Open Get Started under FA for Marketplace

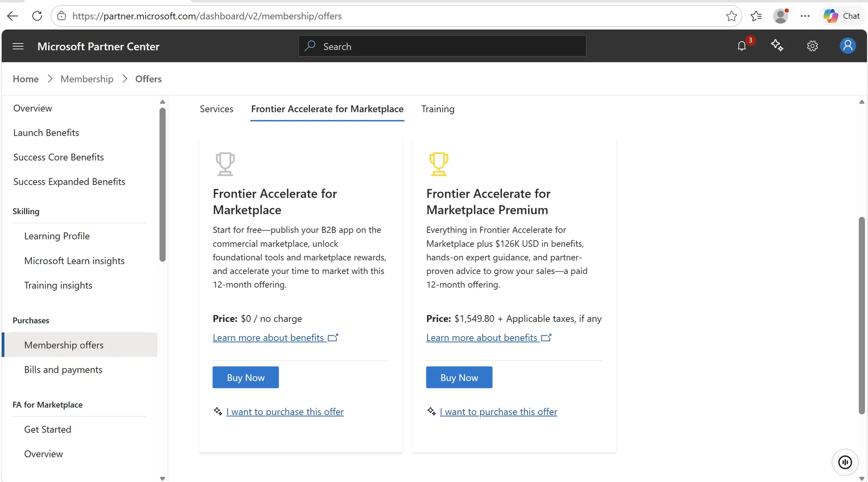pyautogui.click(x=48, y=429)
